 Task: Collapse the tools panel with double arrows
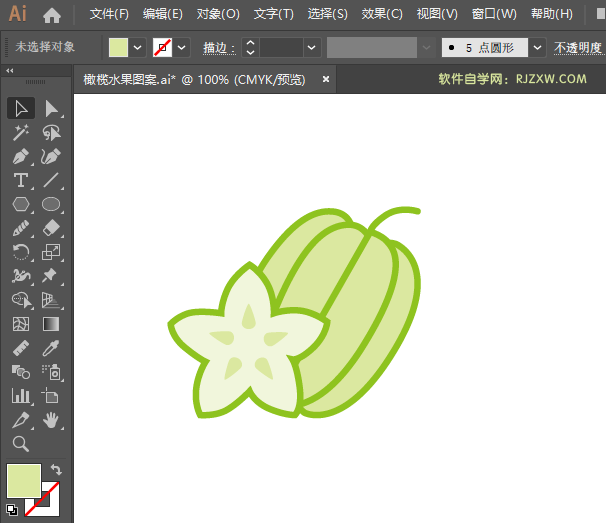click(x=10, y=70)
